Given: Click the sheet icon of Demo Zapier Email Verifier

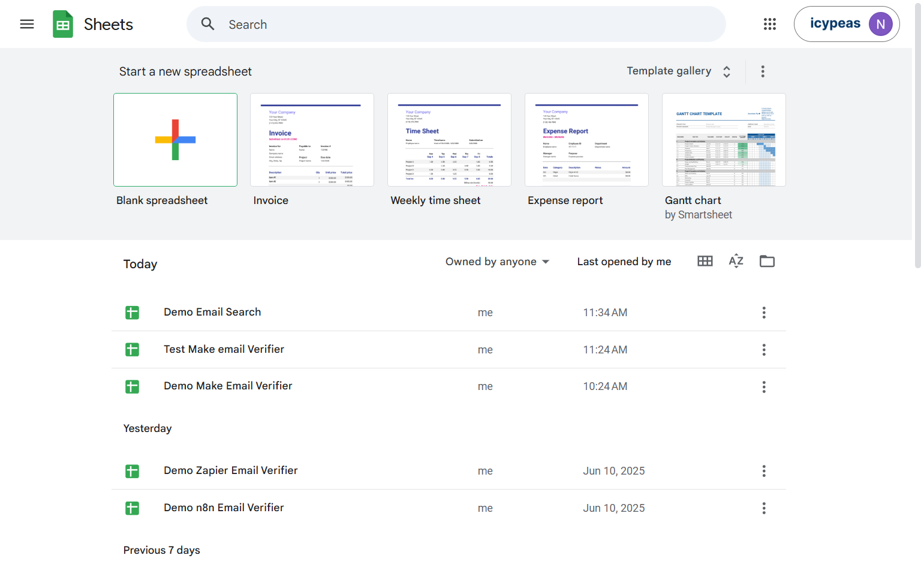Looking at the screenshot, I should [x=132, y=471].
